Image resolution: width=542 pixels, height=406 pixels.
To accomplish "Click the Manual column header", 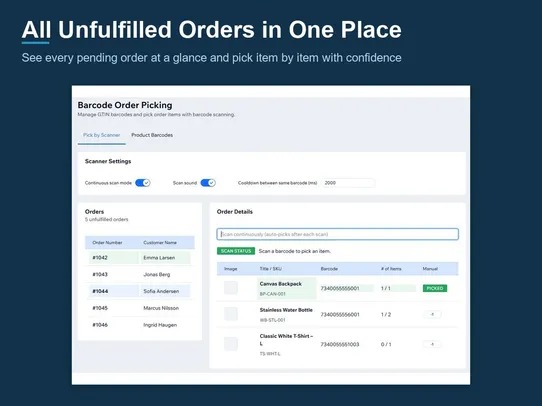I will (x=430, y=268).
